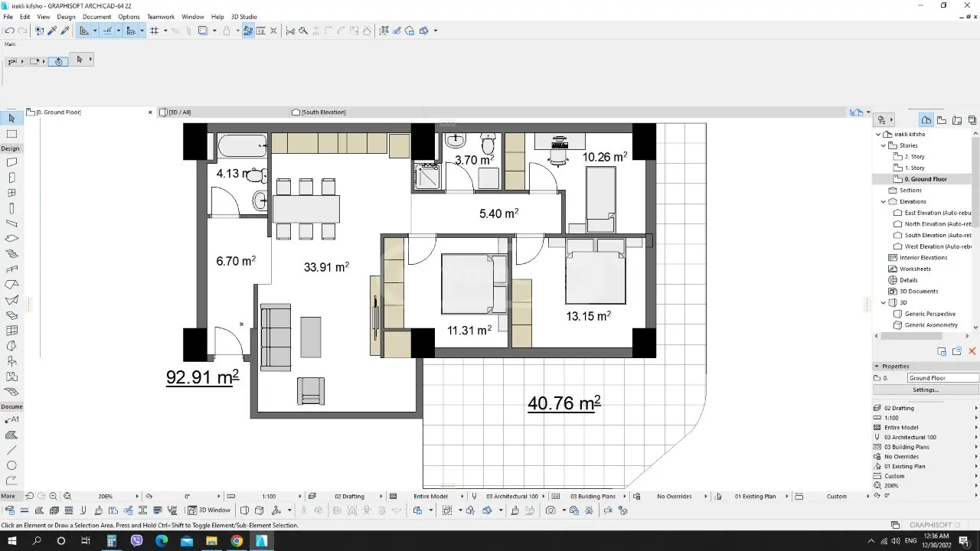This screenshot has width=980, height=551.
Task: Click the Ground Floor name input field
Action: (x=940, y=377)
